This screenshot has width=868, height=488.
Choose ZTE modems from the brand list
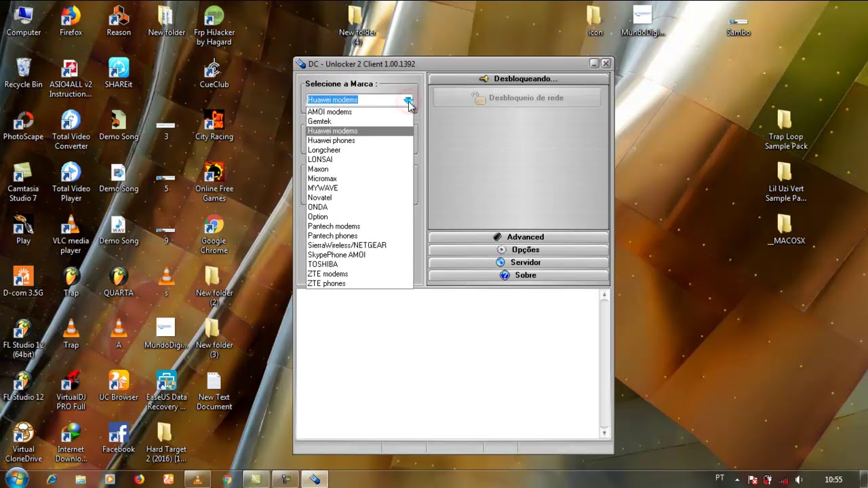pyautogui.click(x=359, y=274)
